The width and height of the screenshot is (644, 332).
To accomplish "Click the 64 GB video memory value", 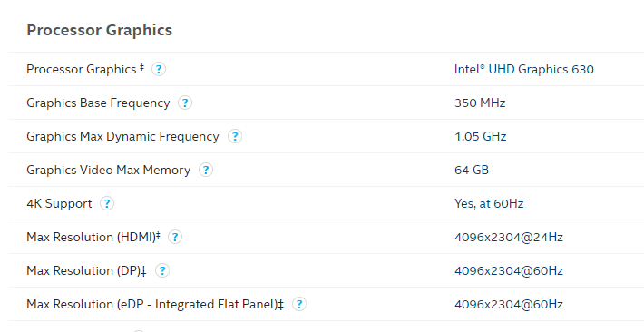I will (472, 170).
